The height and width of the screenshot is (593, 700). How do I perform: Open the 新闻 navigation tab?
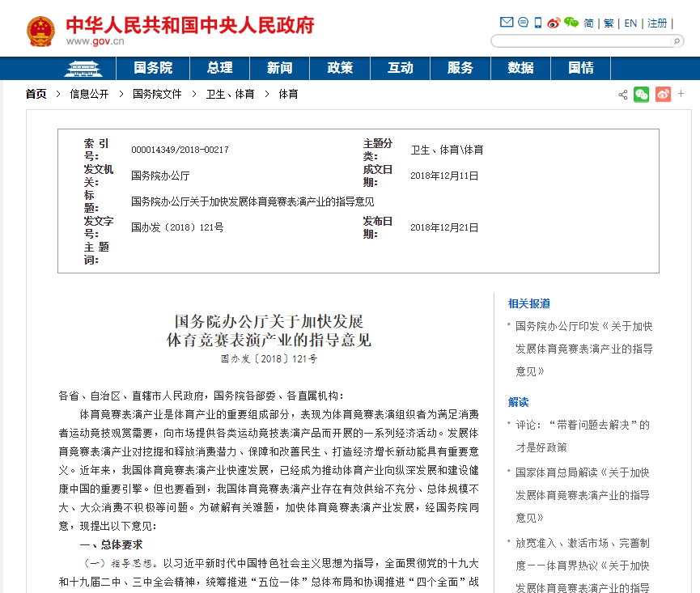point(279,69)
